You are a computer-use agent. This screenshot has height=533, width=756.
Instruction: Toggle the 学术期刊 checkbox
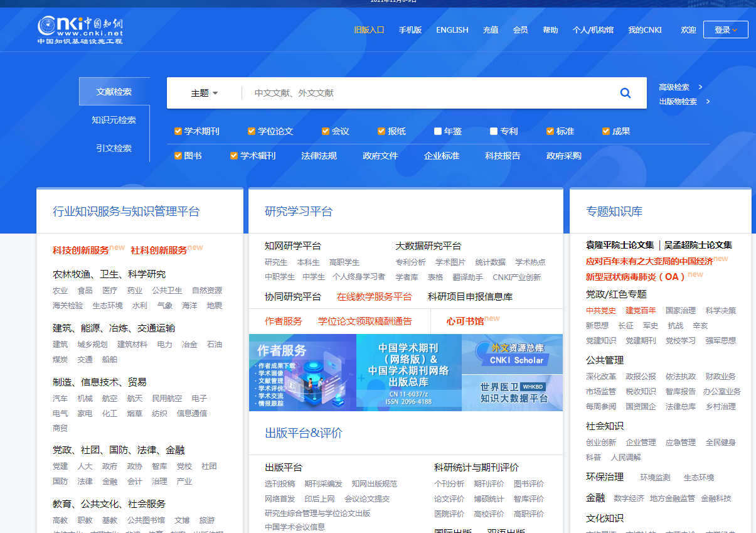coord(178,131)
